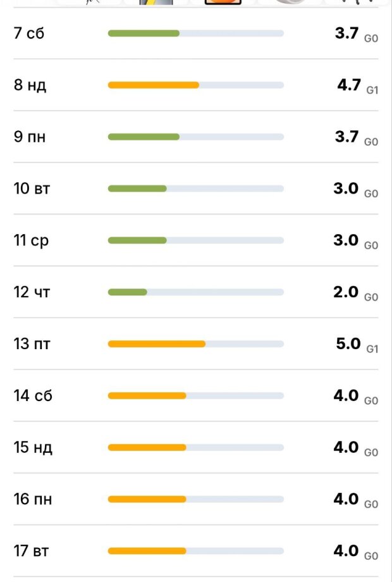Viewport: 392px width, 582px height.
Task: Click the orange bar for 13 пт
Action: (157, 344)
